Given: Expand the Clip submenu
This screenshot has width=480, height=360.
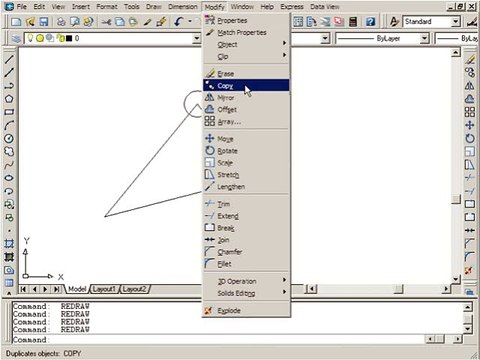Looking at the screenshot, I should (246, 56).
